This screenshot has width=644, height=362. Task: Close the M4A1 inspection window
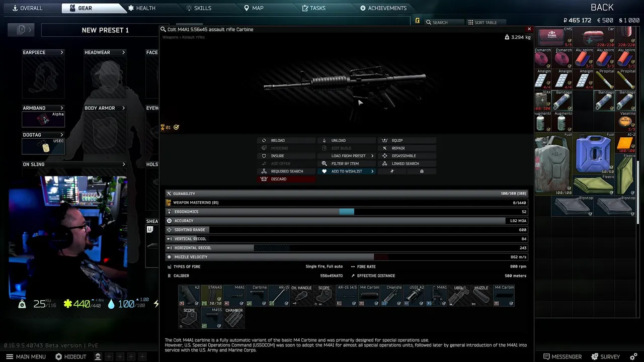point(529,29)
